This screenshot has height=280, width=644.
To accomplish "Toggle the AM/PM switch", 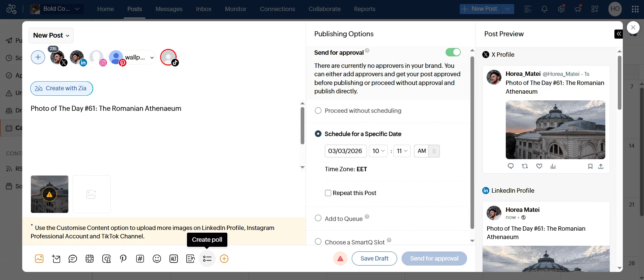I will (427, 151).
